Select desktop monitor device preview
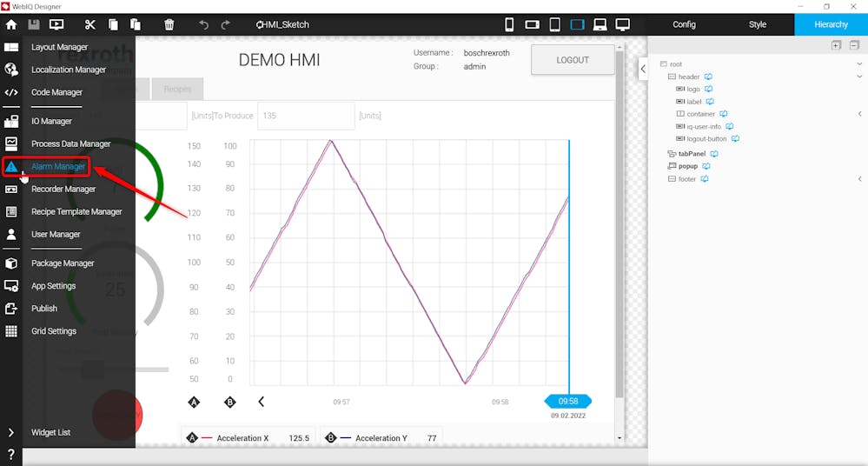This screenshot has height=466, width=868. pos(623,24)
